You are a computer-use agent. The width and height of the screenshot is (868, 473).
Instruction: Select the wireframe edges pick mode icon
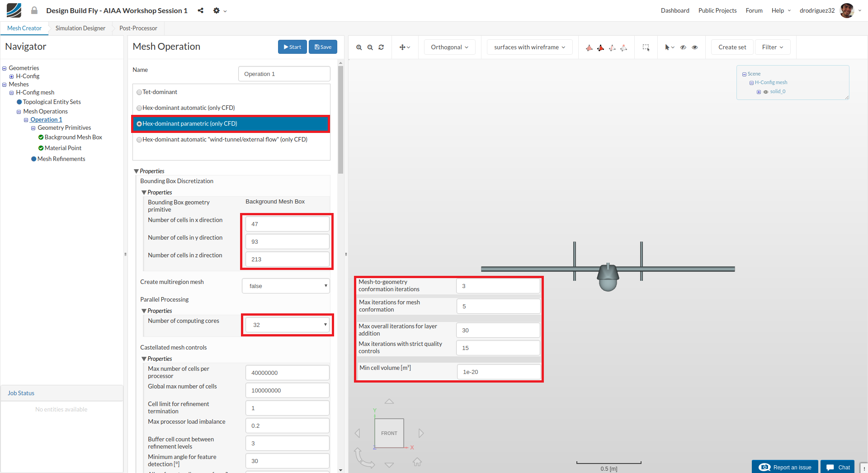tap(612, 47)
